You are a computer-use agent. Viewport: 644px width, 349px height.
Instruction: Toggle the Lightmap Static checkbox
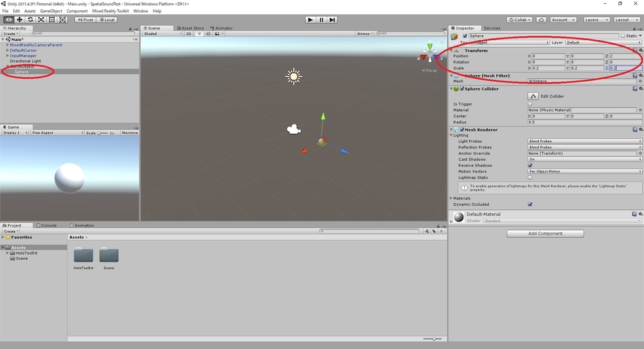click(530, 178)
